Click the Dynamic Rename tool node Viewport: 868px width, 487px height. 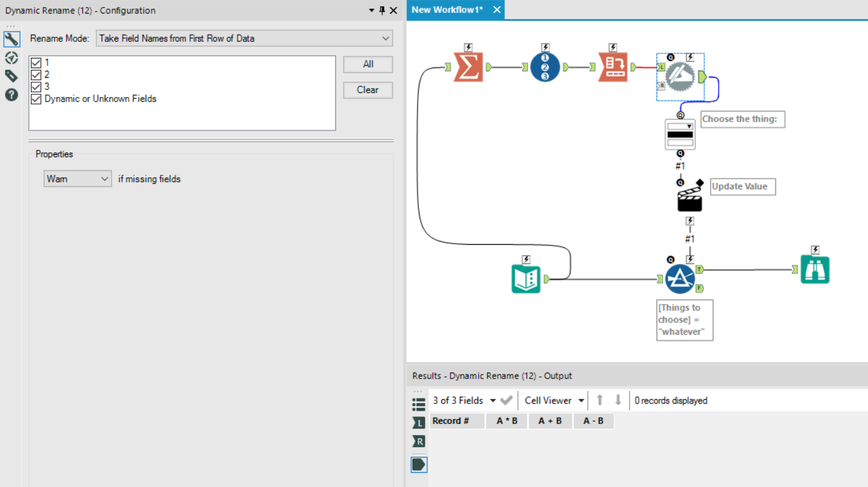pos(680,77)
